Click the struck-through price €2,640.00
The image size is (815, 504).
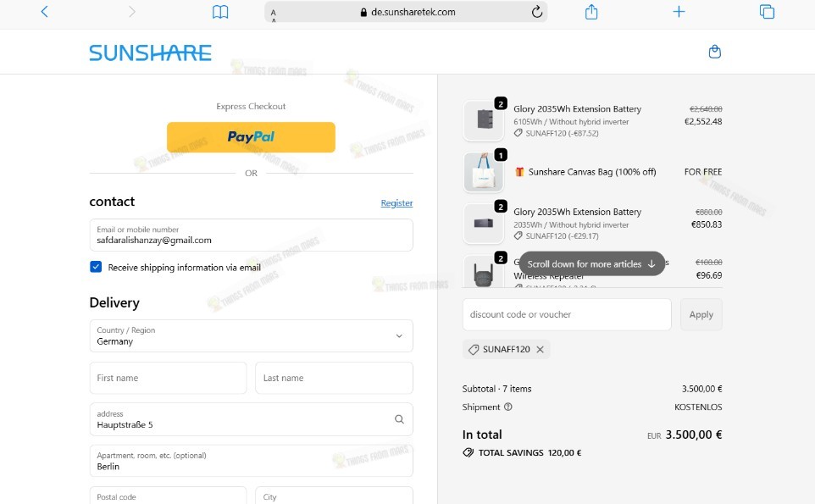(x=706, y=109)
